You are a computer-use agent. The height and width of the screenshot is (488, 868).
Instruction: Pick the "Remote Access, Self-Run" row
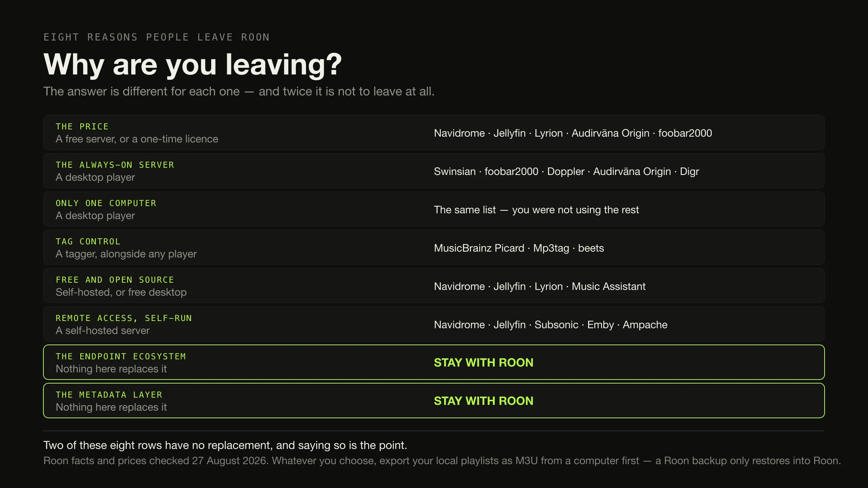coord(434,324)
